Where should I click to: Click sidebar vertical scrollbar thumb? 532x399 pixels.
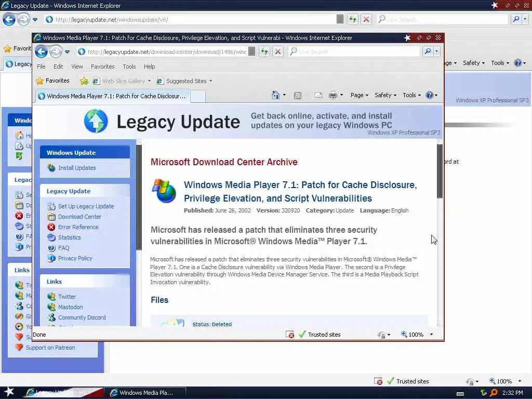139,197
